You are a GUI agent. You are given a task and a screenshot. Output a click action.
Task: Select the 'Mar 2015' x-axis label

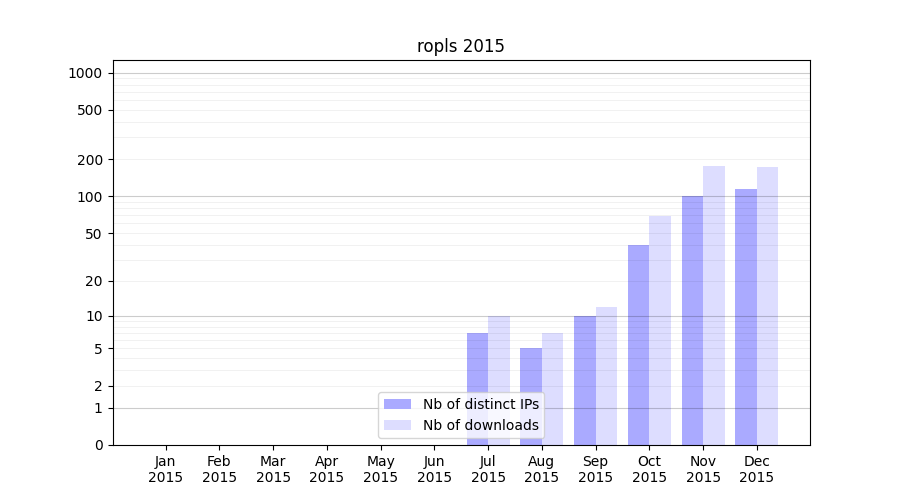tap(273, 469)
